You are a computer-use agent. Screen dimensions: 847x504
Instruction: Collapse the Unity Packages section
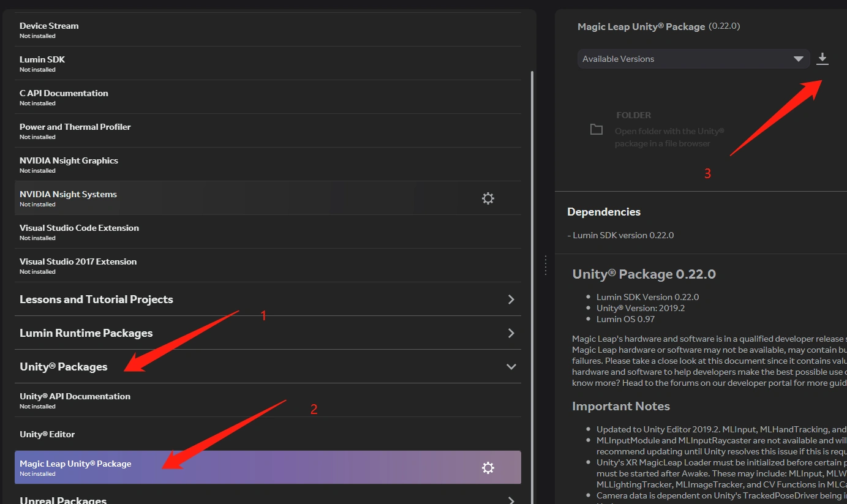(x=511, y=367)
